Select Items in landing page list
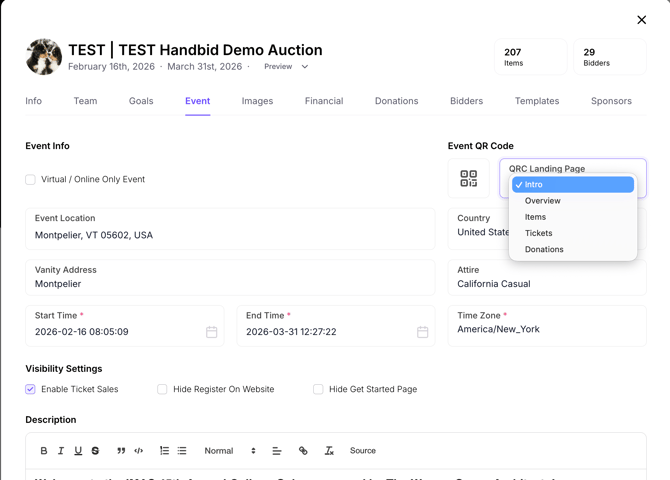 point(573,217)
